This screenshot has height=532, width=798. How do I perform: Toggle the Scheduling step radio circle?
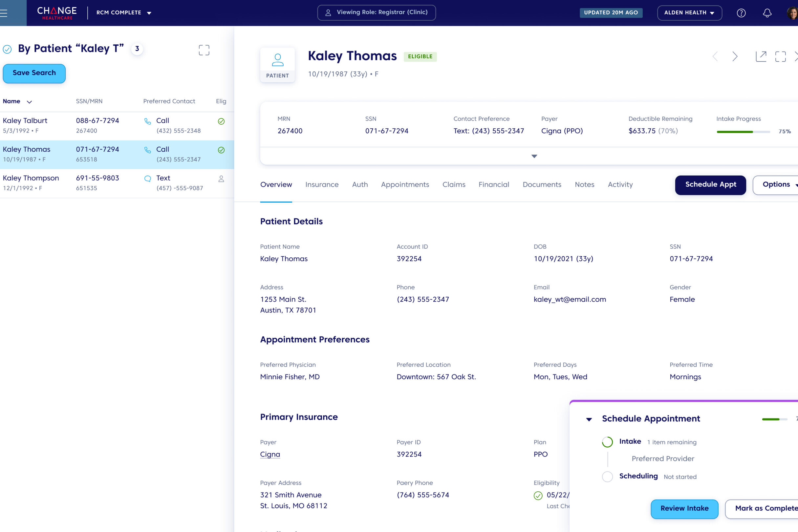click(607, 476)
